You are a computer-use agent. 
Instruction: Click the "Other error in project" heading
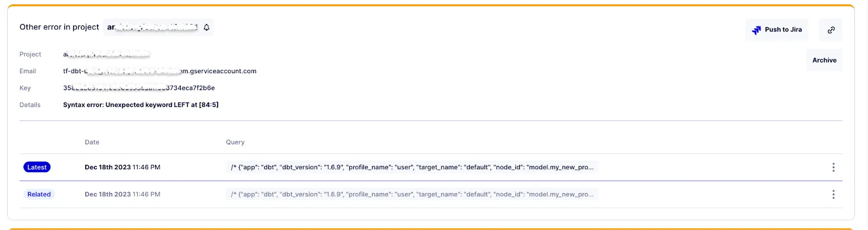pos(59,27)
